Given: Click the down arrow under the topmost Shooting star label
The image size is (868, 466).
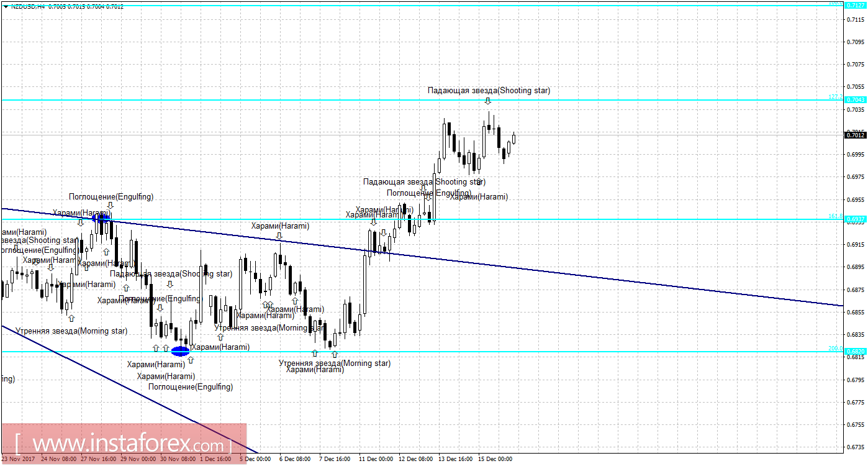Looking at the screenshot, I should click(488, 101).
